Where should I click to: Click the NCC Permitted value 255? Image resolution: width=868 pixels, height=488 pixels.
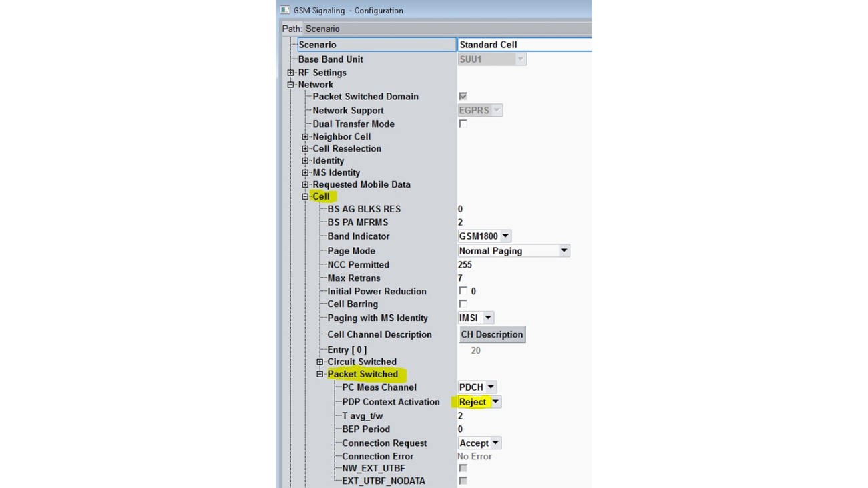tap(465, 264)
